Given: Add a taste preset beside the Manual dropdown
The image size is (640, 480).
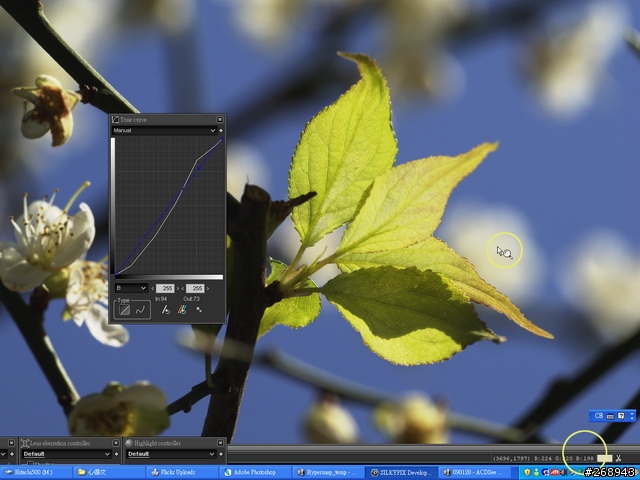Looking at the screenshot, I should pos(221,131).
